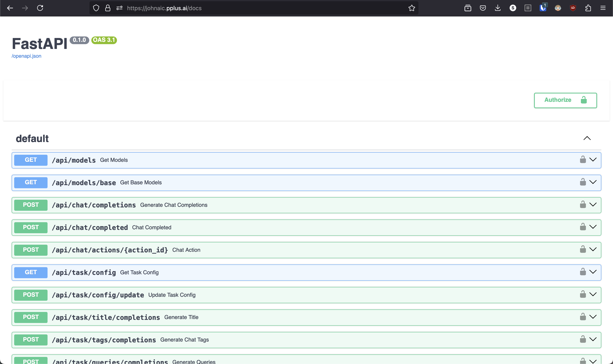Click the lock on Generate Chat Tags row
The width and height of the screenshot is (613, 364).
coord(583,339)
